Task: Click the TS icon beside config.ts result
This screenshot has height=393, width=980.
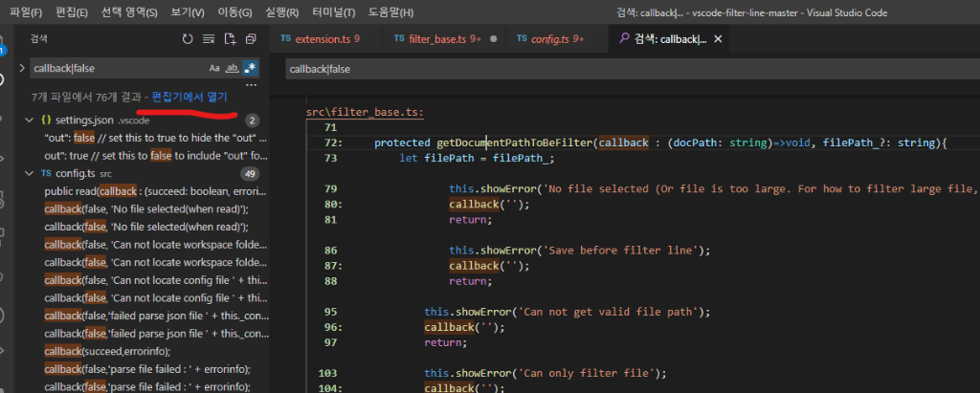Action: click(x=45, y=174)
